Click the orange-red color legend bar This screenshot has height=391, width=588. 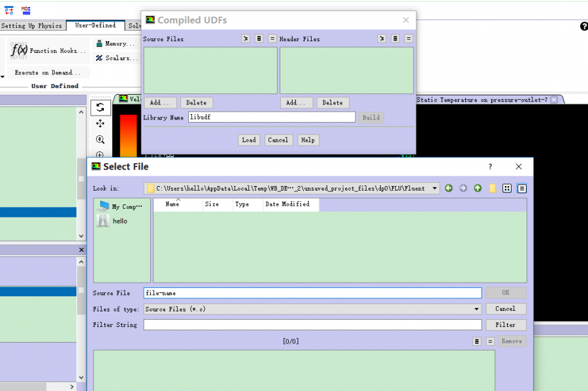pyautogui.click(x=128, y=136)
